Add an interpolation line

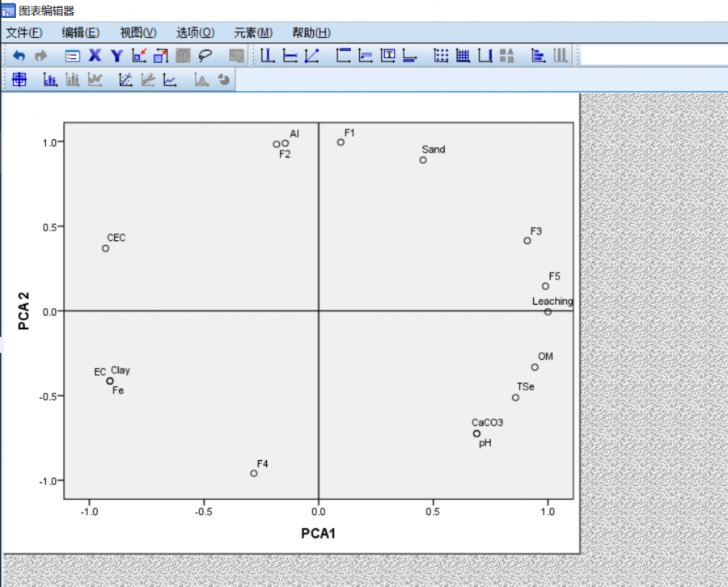pos(170,80)
